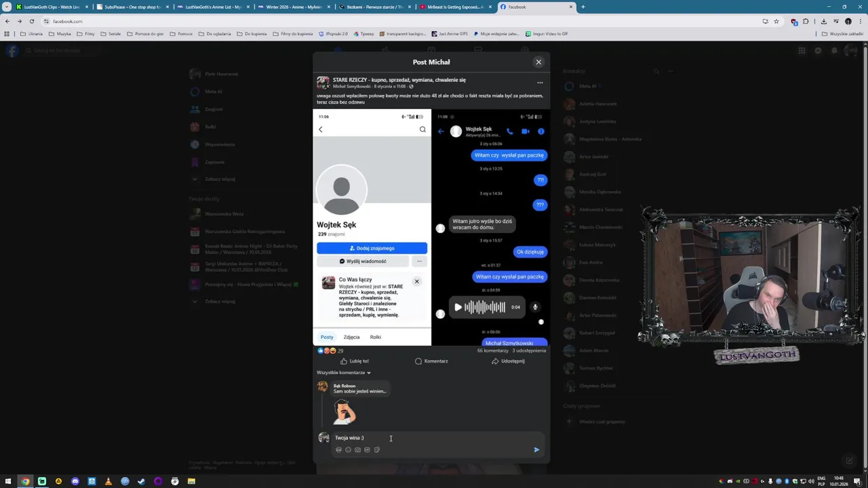Click the group avatar next to the post title
The height and width of the screenshot is (488, 868).
pyautogui.click(x=323, y=83)
